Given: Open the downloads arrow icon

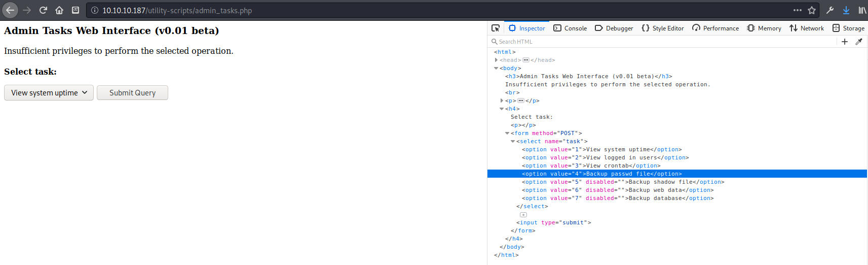Looking at the screenshot, I should click(x=846, y=10).
